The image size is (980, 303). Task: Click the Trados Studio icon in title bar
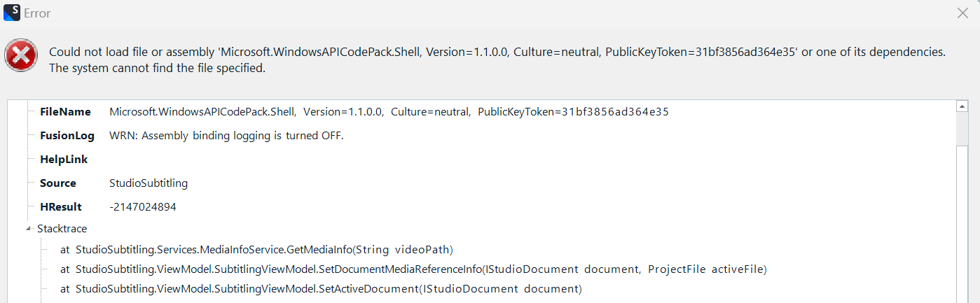click(12, 13)
